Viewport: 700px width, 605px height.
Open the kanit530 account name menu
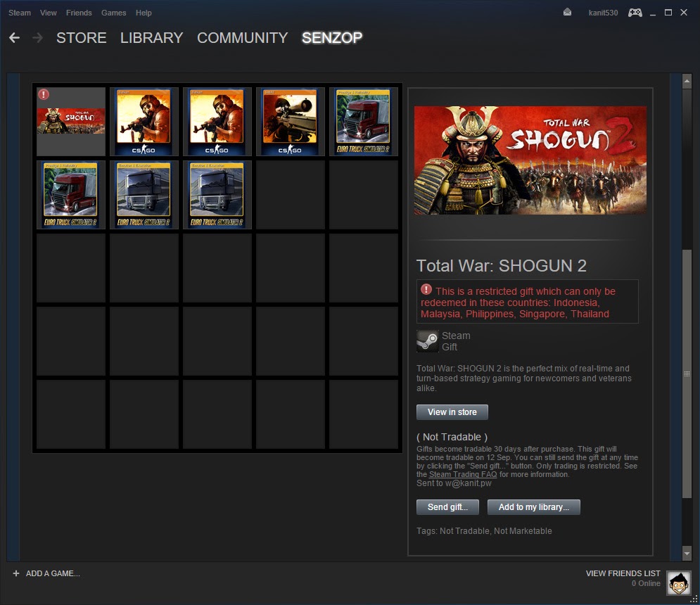pos(603,13)
